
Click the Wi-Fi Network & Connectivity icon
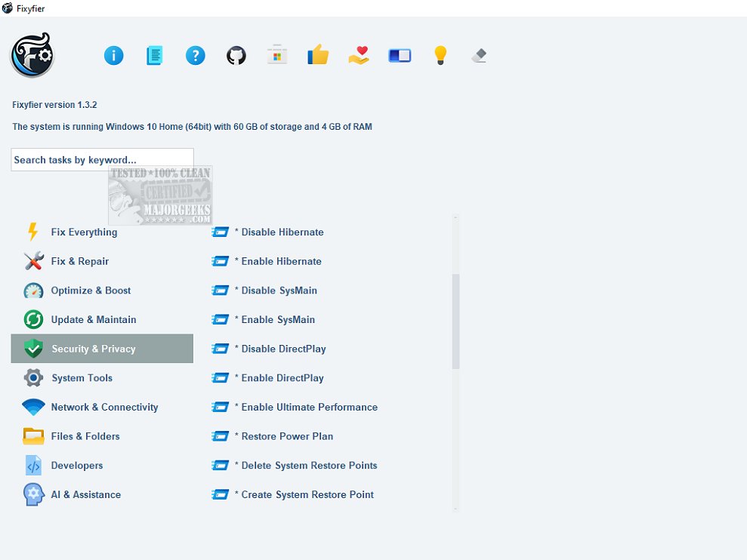[33, 407]
